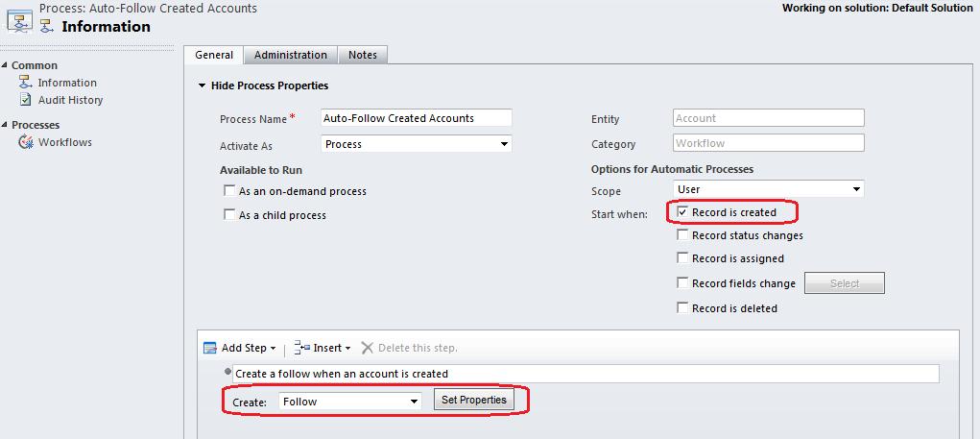Click the process icon beside the title

point(19,18)
